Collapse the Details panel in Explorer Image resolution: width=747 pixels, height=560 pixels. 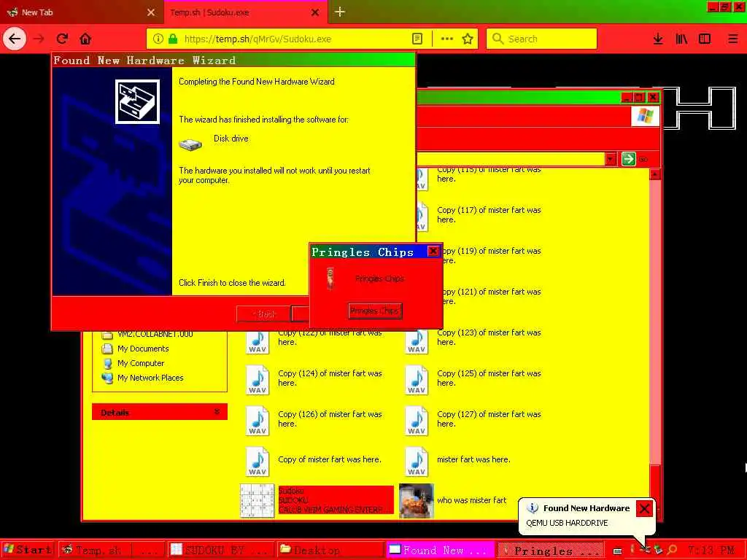pos(217,412)
